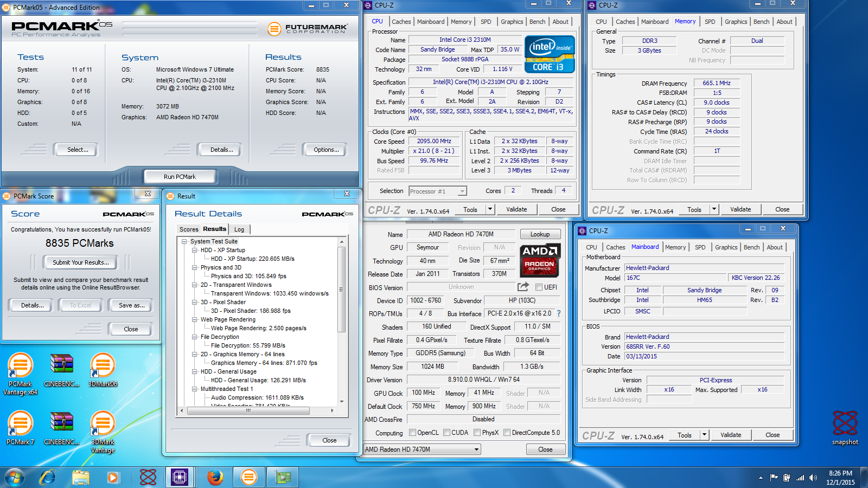Collapse the Web Page Rendering node
Image resolution: width=868 pixels, height=488 pixels.
195,319
